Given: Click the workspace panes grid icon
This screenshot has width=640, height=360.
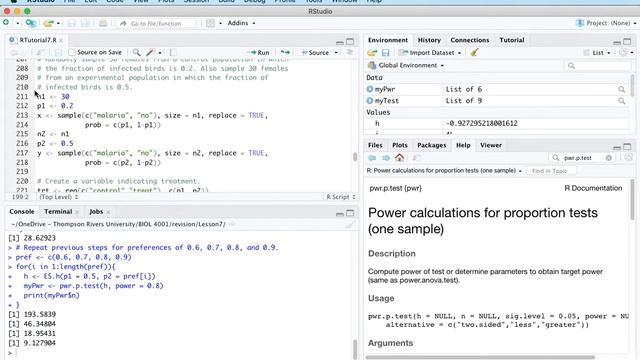Looking at the screenshot, I should (210, 23).
